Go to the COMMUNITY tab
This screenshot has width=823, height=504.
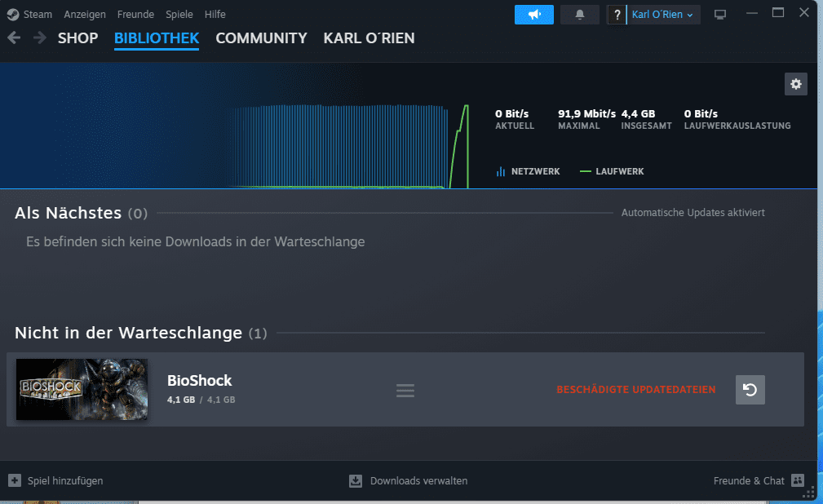pyautogui.click(x=261, y=38)
